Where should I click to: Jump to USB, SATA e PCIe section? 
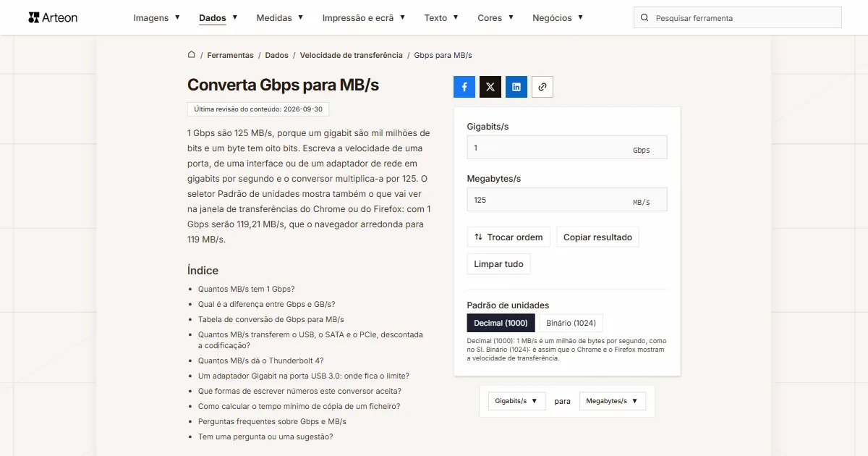tap(310, 340)
